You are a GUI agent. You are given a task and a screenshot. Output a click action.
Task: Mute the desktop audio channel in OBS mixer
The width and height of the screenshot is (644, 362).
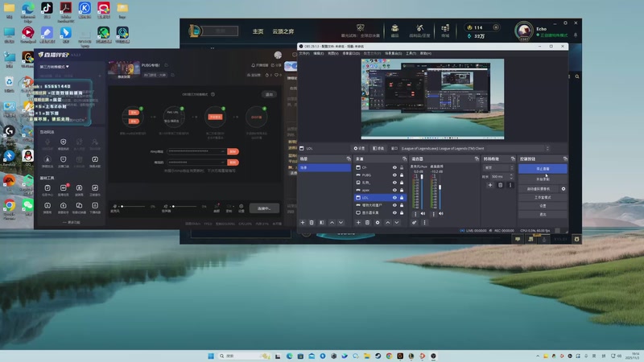coord(441,213)
